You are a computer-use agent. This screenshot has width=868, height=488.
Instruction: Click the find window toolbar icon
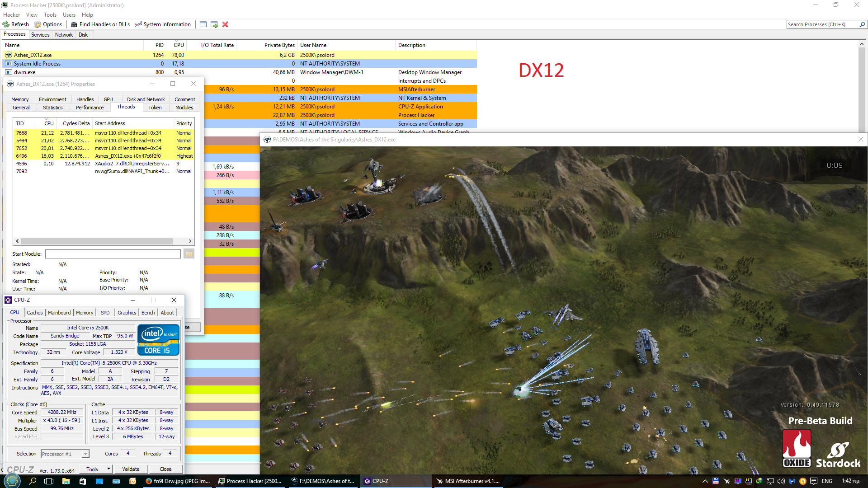click(203, 24)
